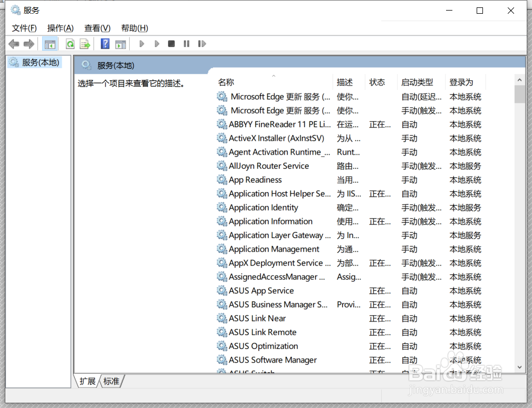Click the Start Service play toolbar icon
Viewport: 532px width, 408px height.
[141, 43]
